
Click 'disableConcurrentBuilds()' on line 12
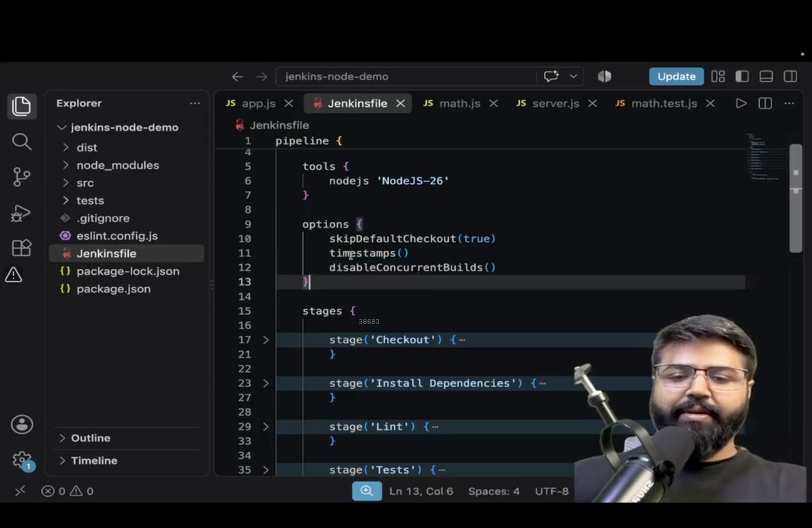click(412, 267)
